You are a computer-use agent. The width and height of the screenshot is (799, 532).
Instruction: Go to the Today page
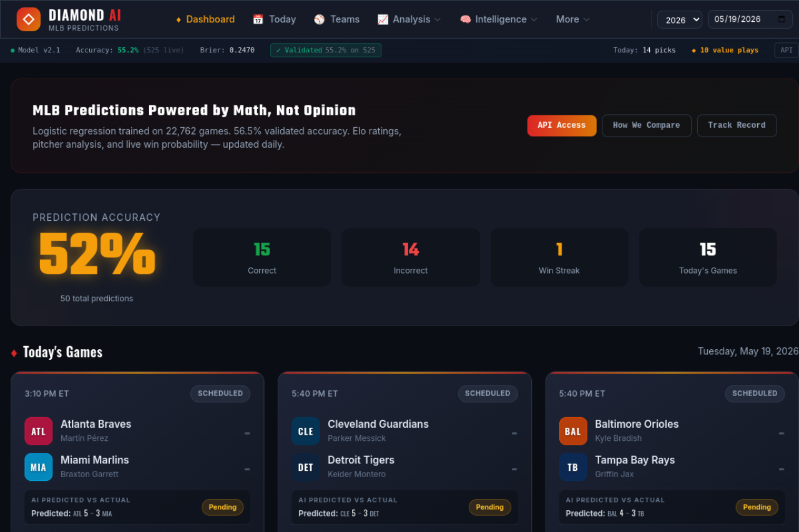(x=274, y=19)
